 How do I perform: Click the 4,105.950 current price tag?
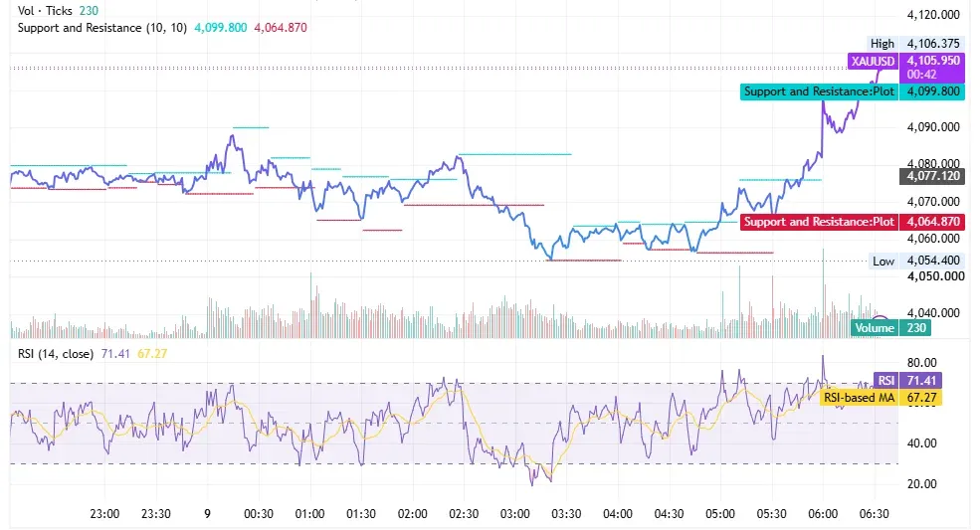pyautogui.click(x=932, y=61)
